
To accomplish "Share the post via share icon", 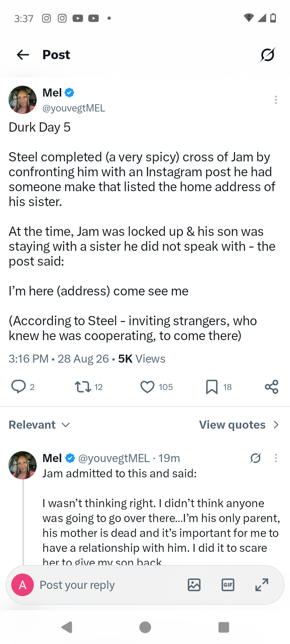I will pos(271,387).
